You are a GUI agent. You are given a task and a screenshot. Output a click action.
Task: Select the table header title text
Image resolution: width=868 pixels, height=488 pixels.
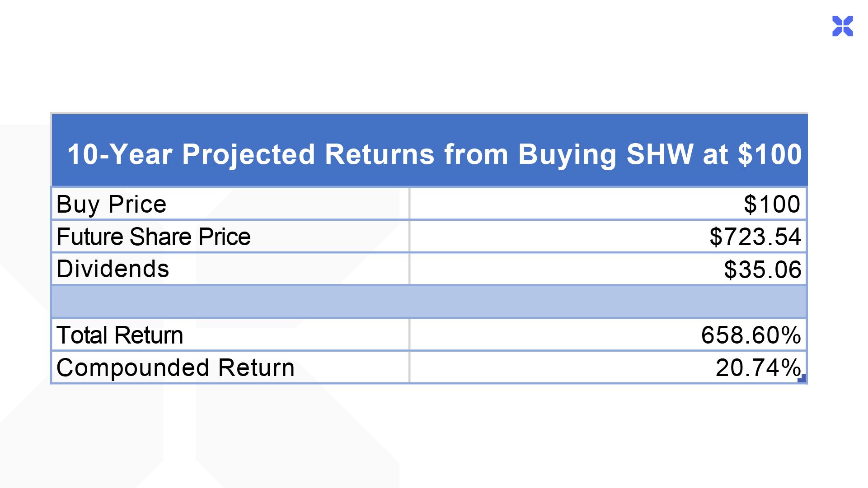tap(434, 154)
